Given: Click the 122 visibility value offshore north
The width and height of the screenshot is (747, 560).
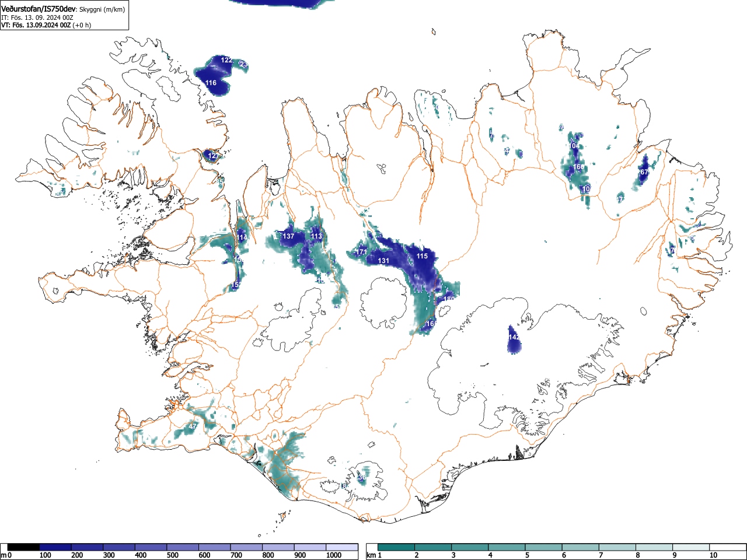Looking at the screenshot, I should (x=226, y=60).
